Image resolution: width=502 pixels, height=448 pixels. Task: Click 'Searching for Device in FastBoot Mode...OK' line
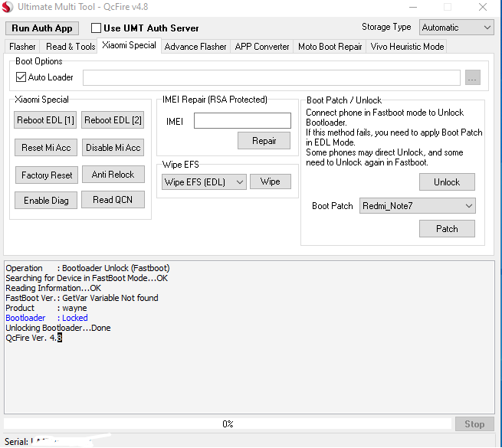click(87, 278)
